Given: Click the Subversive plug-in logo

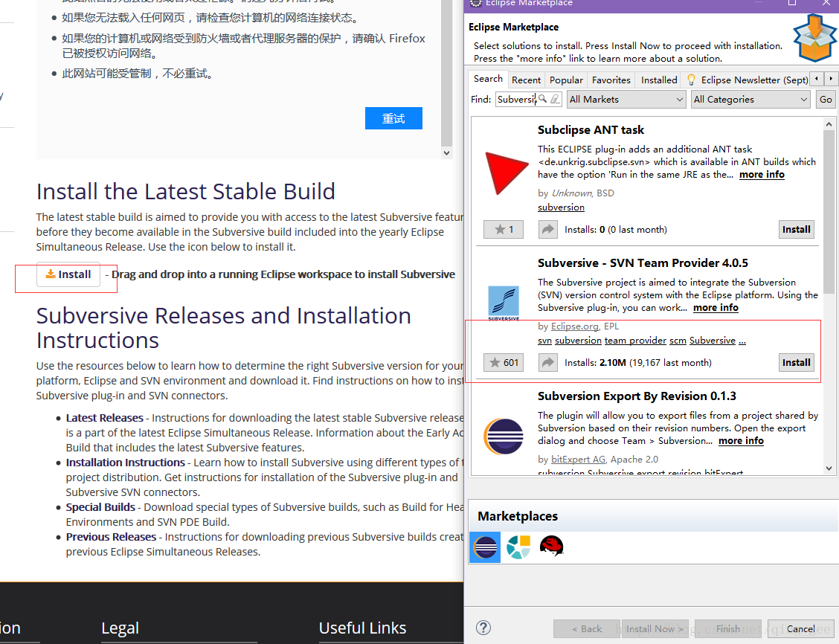Looking at the screenshot, I should tap(504, 303).
